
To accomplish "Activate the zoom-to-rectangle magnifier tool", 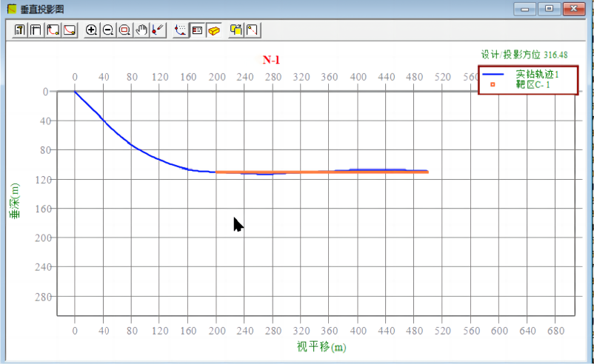I will point(124,30).
